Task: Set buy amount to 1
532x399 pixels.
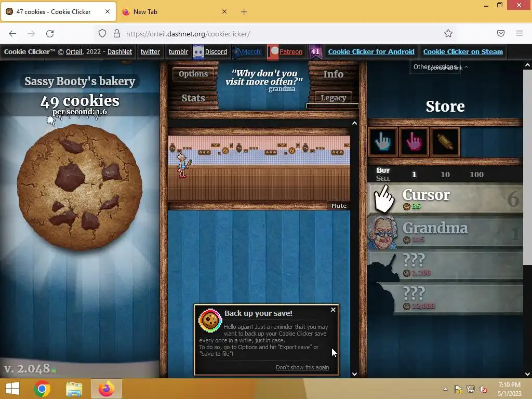Action: 414,175
